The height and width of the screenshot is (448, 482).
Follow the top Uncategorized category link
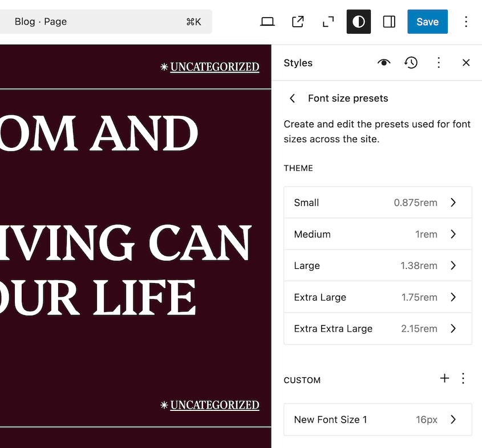pyautogui.click(x=214, y=67)
